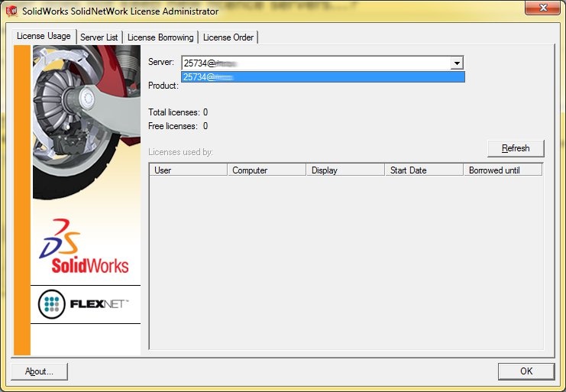Select the highlighted 25734@ server entry

click(322, 76)
